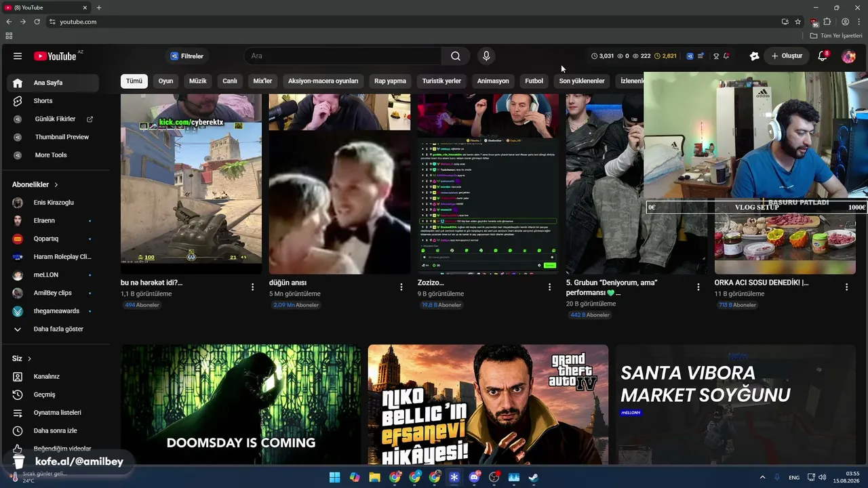Click the vidIQ list icon with blue dot
Image resolution: width=868 pixels, height=488 pixels.
point(701,56)
